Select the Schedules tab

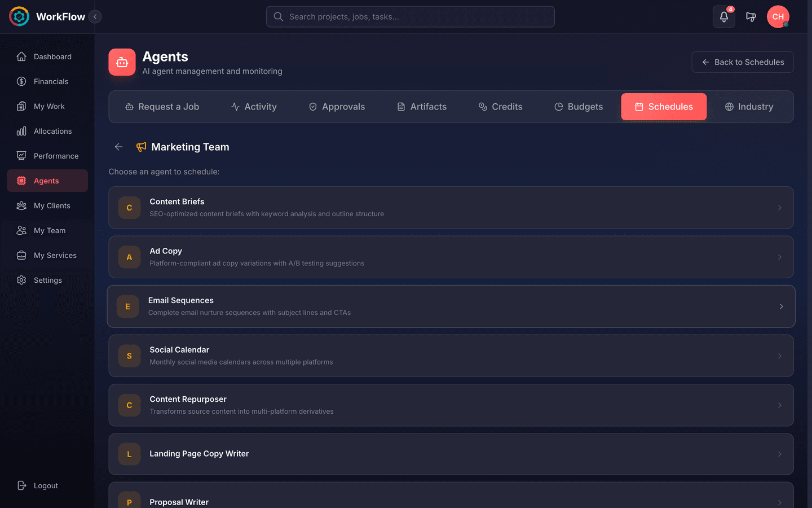[x=664, y=107]
